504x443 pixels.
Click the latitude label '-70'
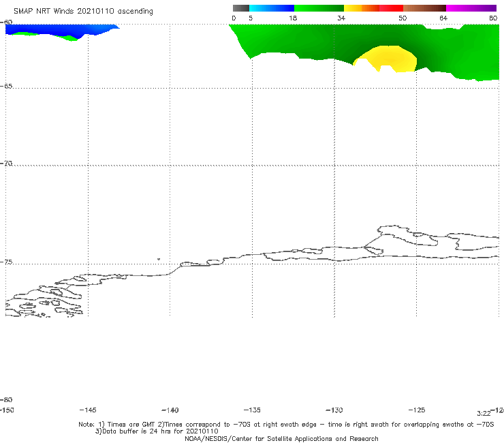click(6, 164)
